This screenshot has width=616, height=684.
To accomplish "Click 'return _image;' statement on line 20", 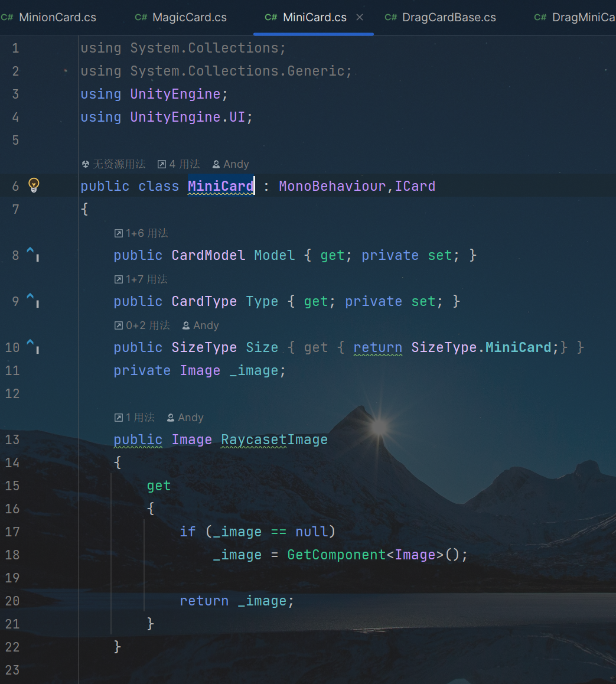I will pos(237,601).
